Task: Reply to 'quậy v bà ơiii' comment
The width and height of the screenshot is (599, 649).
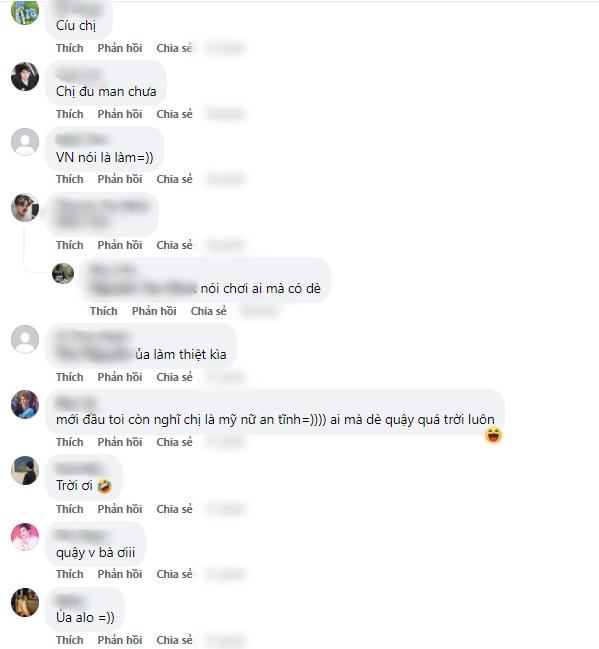Action: pyautogui.click(x=120, y=574)
